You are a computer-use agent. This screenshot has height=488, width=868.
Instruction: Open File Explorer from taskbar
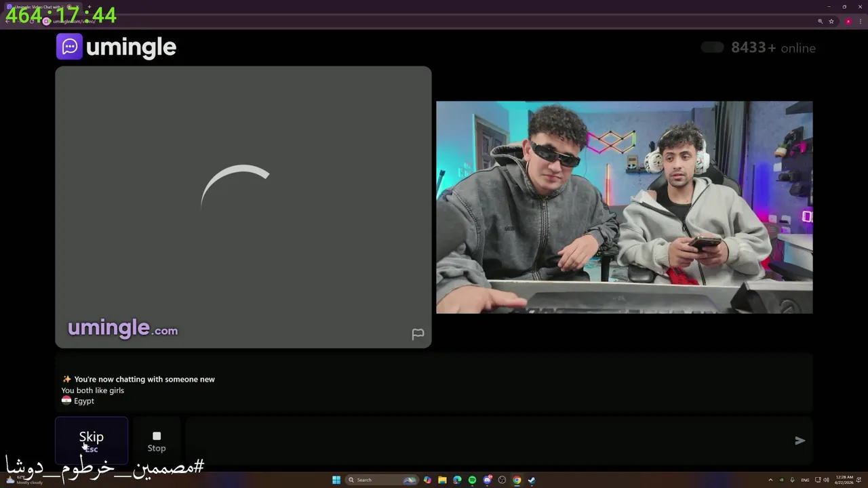[x=442, y=480]
